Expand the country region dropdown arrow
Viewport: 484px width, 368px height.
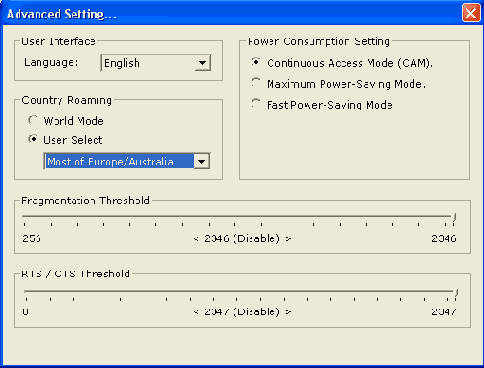[201, 162]
